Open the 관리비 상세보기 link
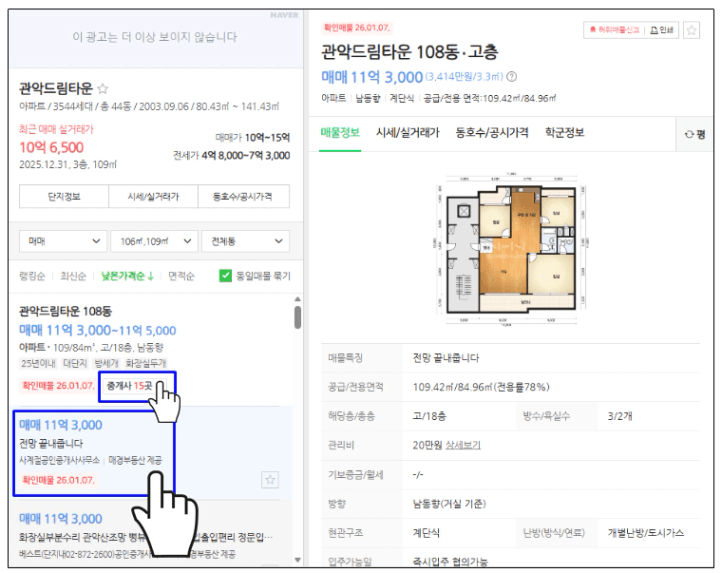This screenshot has width=722, height=573. (x=463, y=445)
